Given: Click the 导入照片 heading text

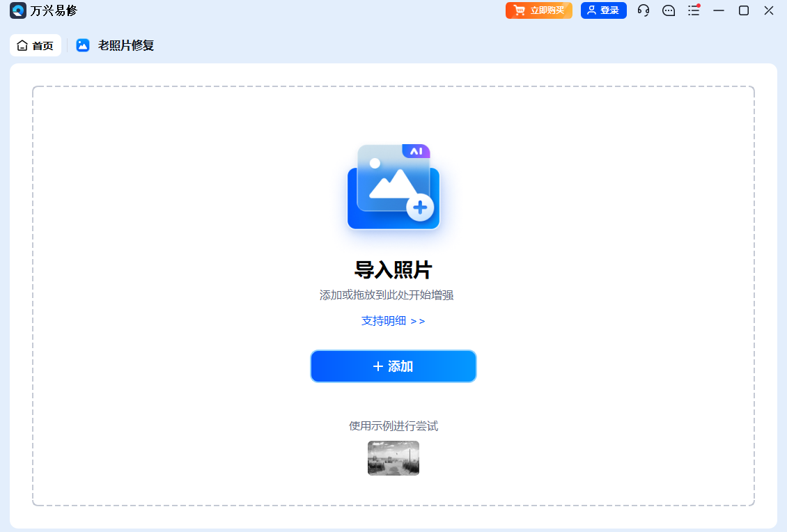Looking at the screenshot, I should point(393,270).
